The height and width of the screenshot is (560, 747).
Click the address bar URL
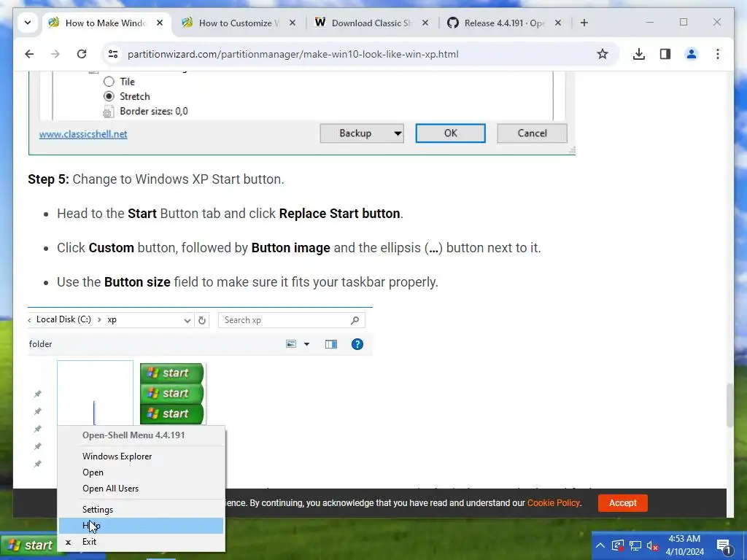tap(293, 54)
